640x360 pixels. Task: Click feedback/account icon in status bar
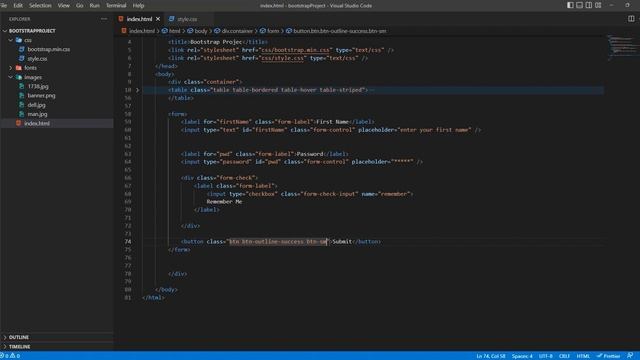coord(630,356)
